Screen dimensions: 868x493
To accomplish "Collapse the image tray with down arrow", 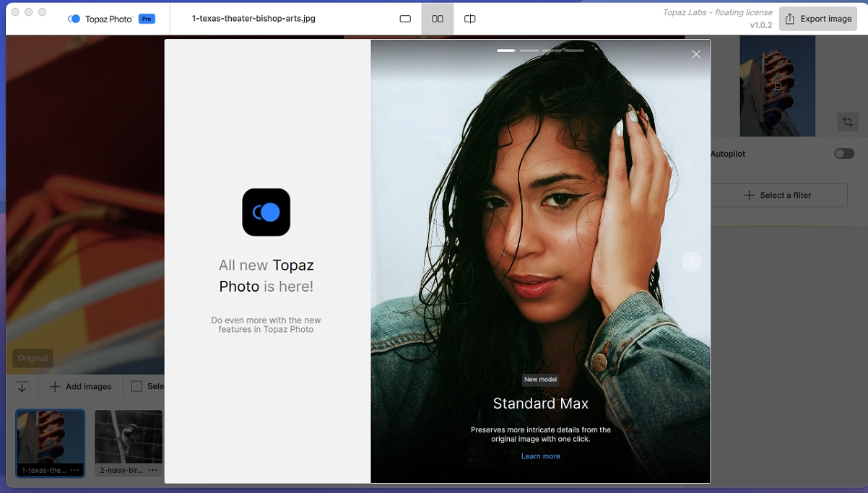I will click(x=22, y=386).
